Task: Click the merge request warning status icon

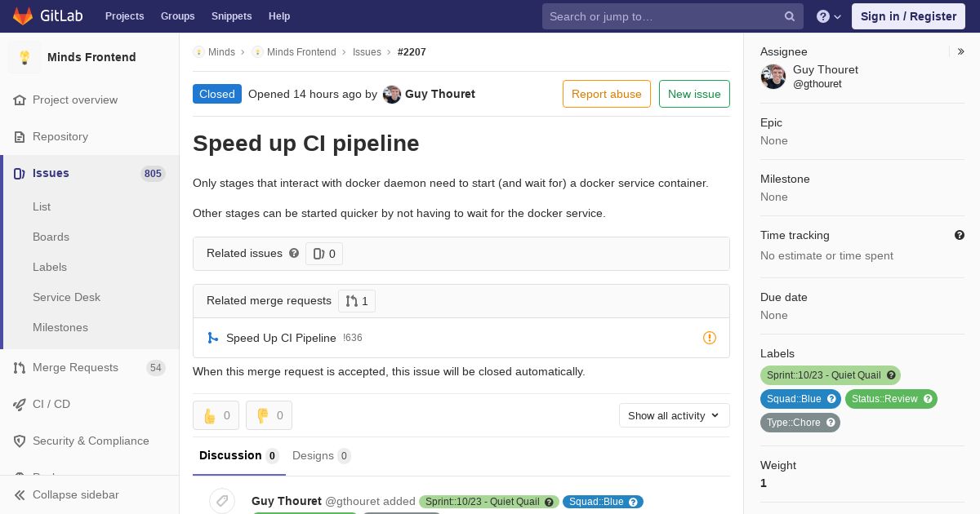Action: [x=710, y=338]
